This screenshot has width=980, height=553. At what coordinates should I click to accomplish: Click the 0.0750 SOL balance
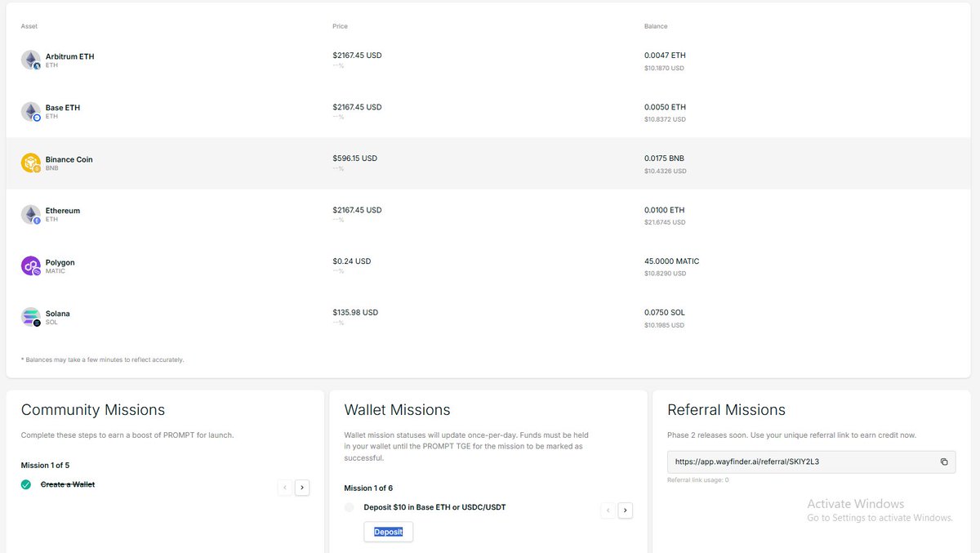click(x=665, y=313)
